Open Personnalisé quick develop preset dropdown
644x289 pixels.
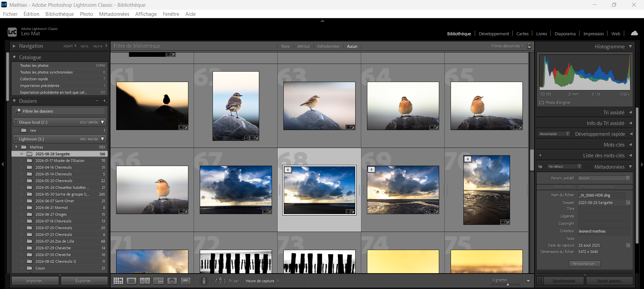tap(554, 134)
